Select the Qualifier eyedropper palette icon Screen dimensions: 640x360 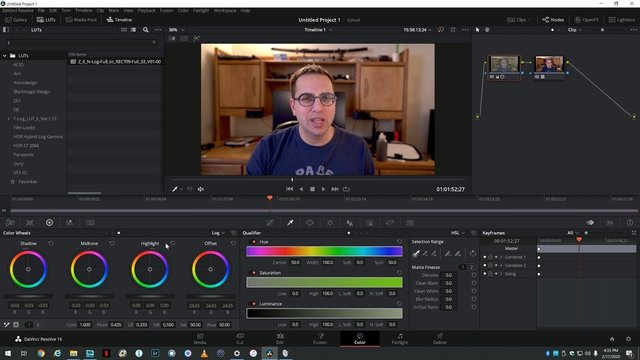(x=290, y=222)
